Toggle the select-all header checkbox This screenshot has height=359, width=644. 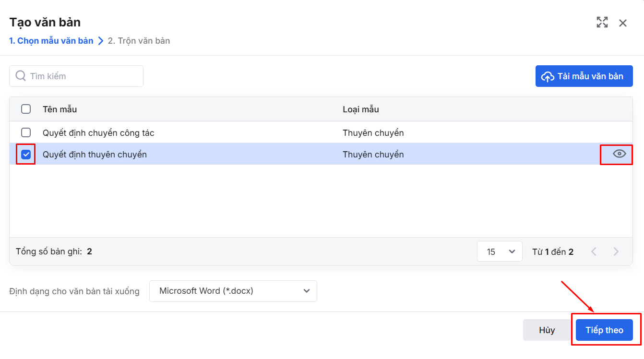coord(26,109)
